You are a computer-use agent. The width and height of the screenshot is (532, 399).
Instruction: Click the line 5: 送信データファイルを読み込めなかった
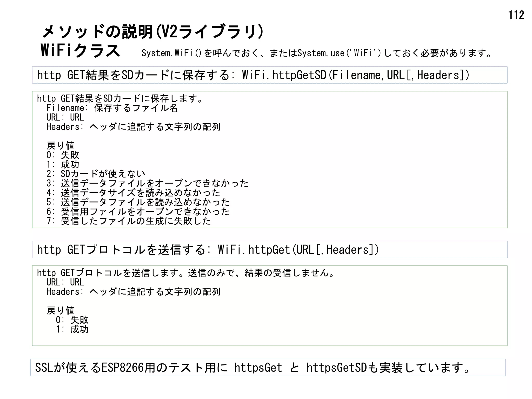point(138,202)
